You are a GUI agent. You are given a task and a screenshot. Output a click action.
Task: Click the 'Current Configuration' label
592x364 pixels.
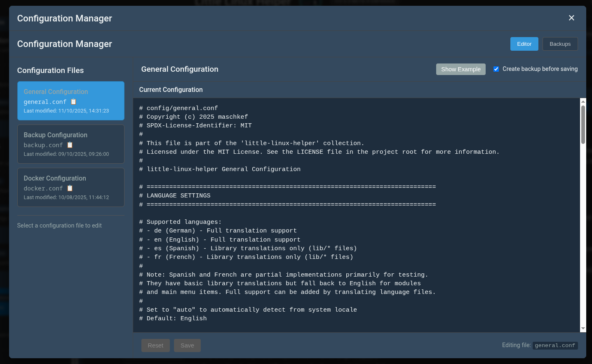point(171,89)
